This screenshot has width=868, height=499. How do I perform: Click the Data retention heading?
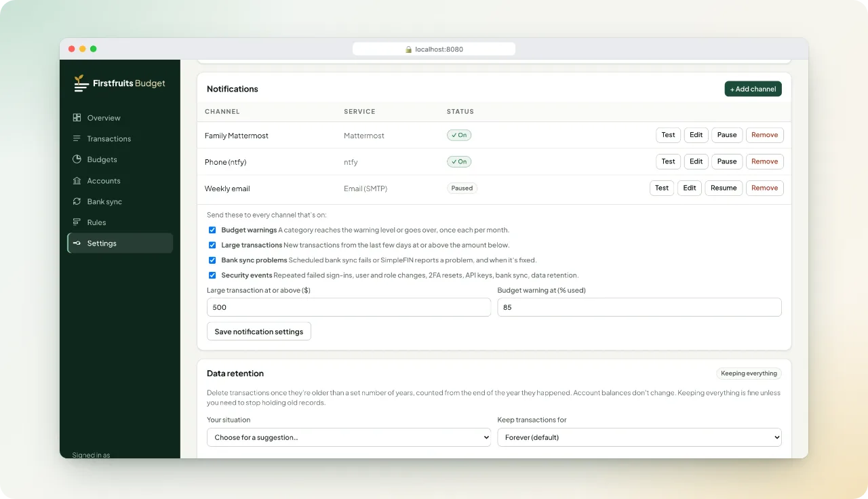click(x=235, y=374)
